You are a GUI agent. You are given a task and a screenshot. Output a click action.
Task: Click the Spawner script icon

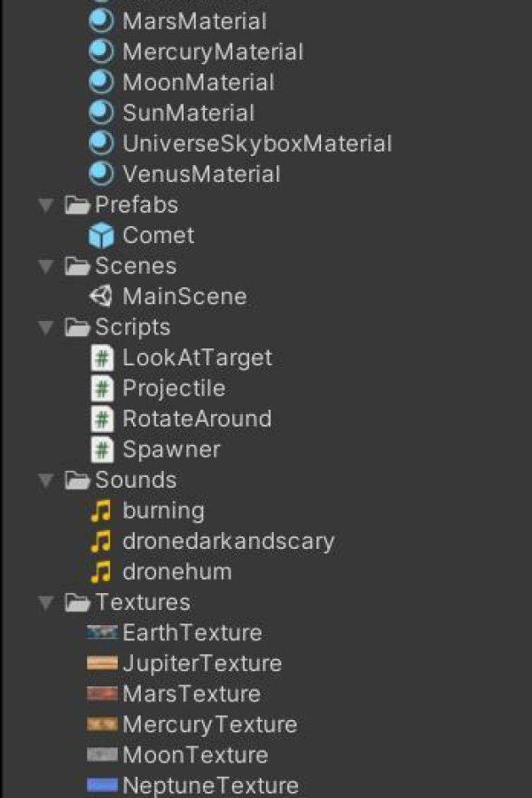(102, 450)
